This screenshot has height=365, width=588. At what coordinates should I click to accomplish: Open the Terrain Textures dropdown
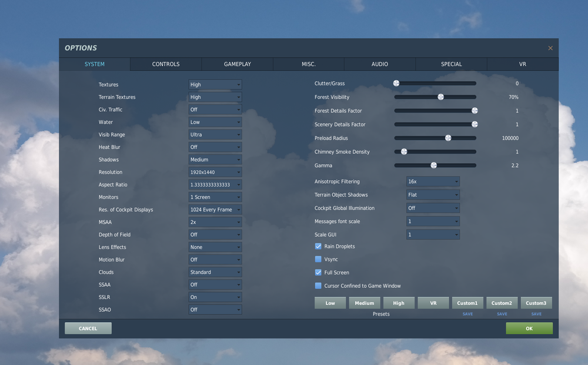pyautogui.click(x=215, y=97)
